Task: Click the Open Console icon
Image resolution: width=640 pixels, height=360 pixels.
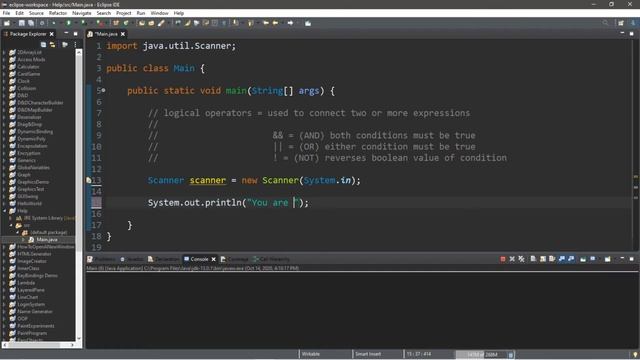Action: click(608, 259)
